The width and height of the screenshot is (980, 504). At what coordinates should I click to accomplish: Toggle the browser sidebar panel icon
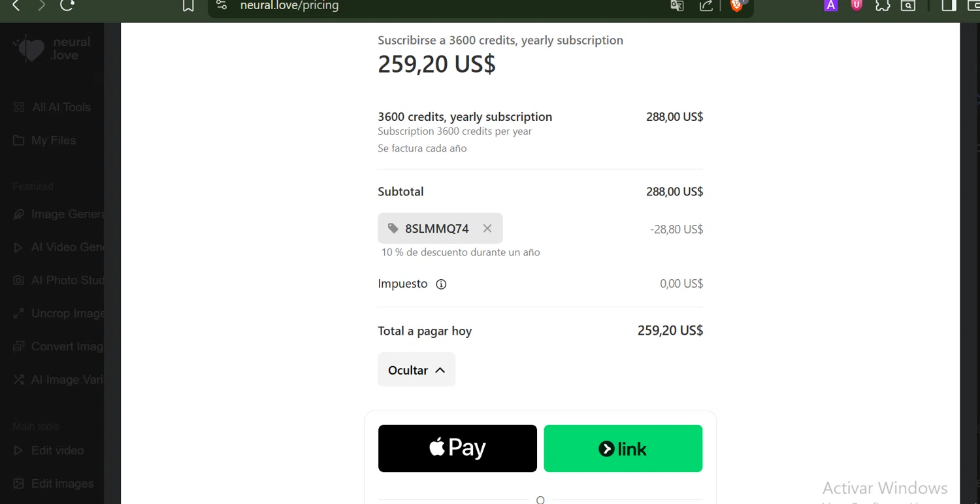pos(949,5)
